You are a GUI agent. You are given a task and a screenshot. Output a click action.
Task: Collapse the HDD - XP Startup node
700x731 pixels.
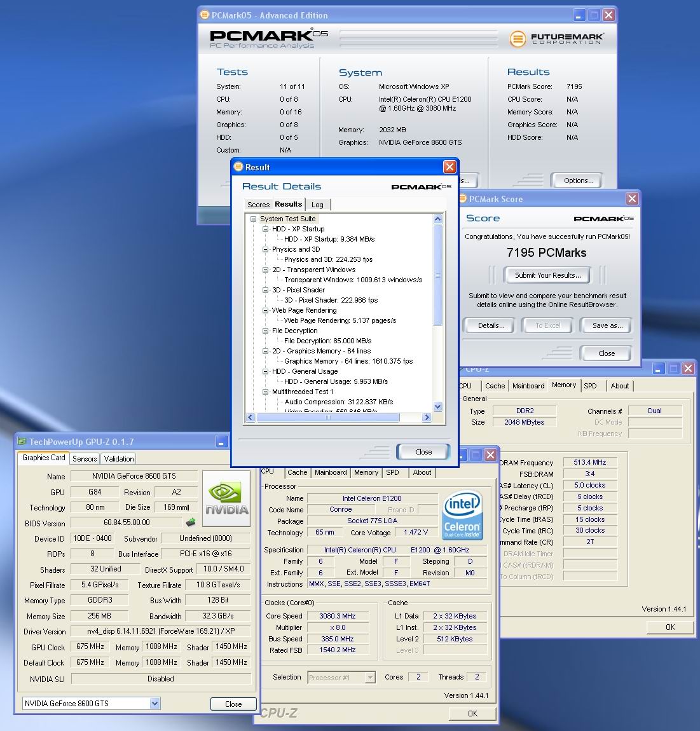click(265, 229)
